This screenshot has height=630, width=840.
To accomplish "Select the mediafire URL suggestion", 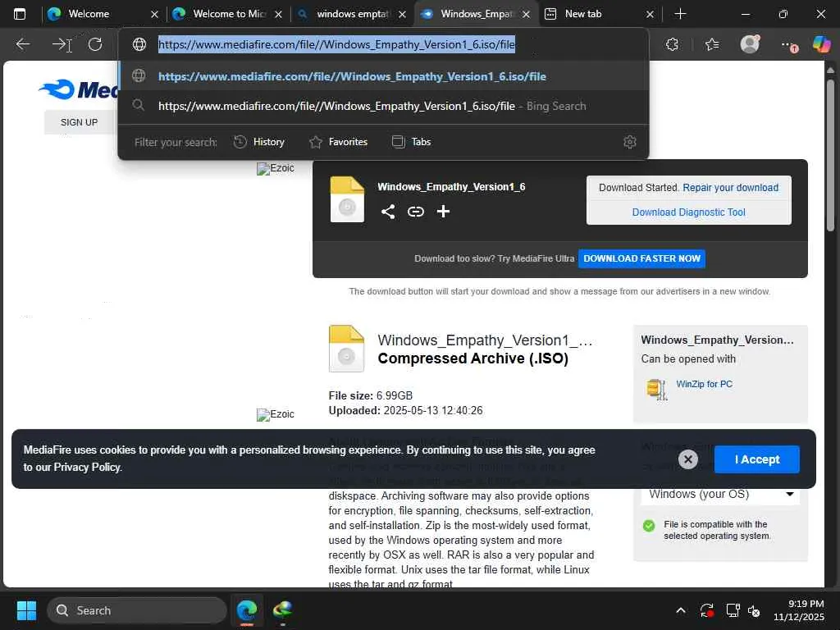I will 384,76.
